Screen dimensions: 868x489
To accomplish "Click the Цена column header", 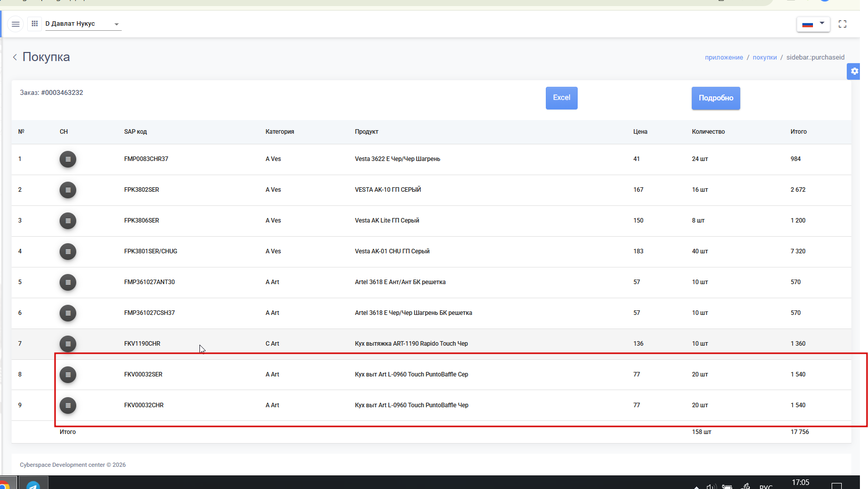I will click(640, 132).
